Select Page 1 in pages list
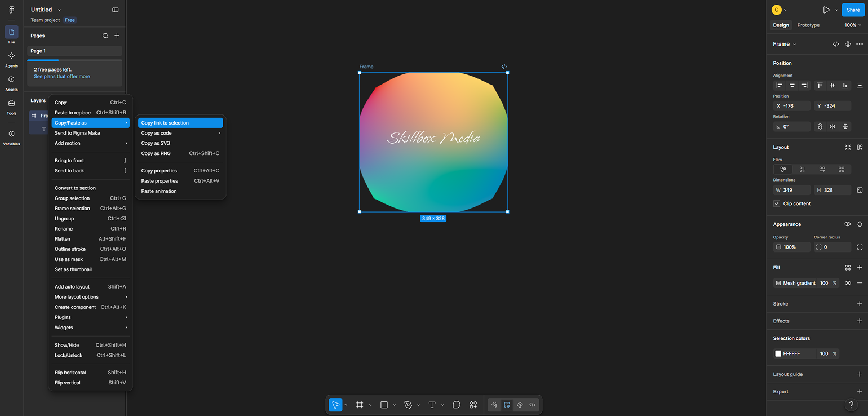This screenshot has width=868, height=416. [74, 51]
